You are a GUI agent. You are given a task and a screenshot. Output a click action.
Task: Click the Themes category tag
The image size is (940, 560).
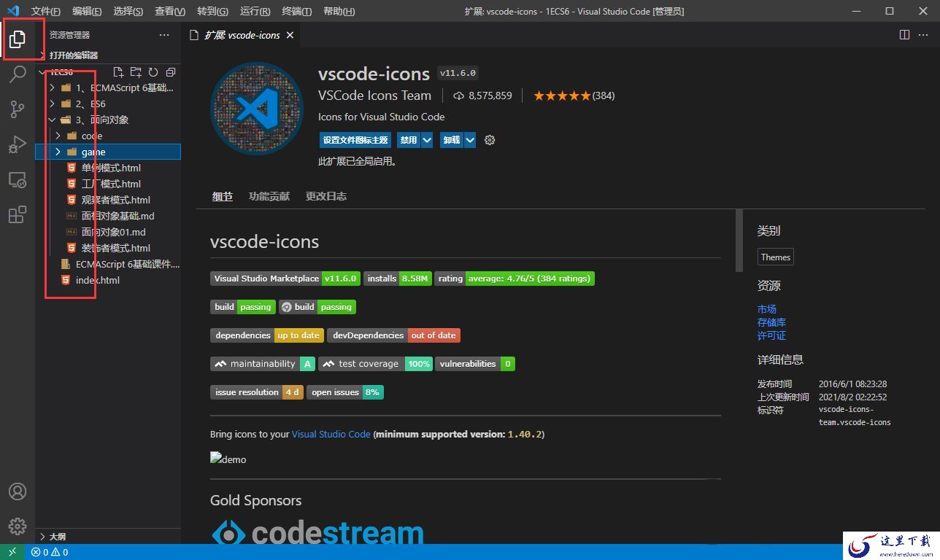click(776, 257)
